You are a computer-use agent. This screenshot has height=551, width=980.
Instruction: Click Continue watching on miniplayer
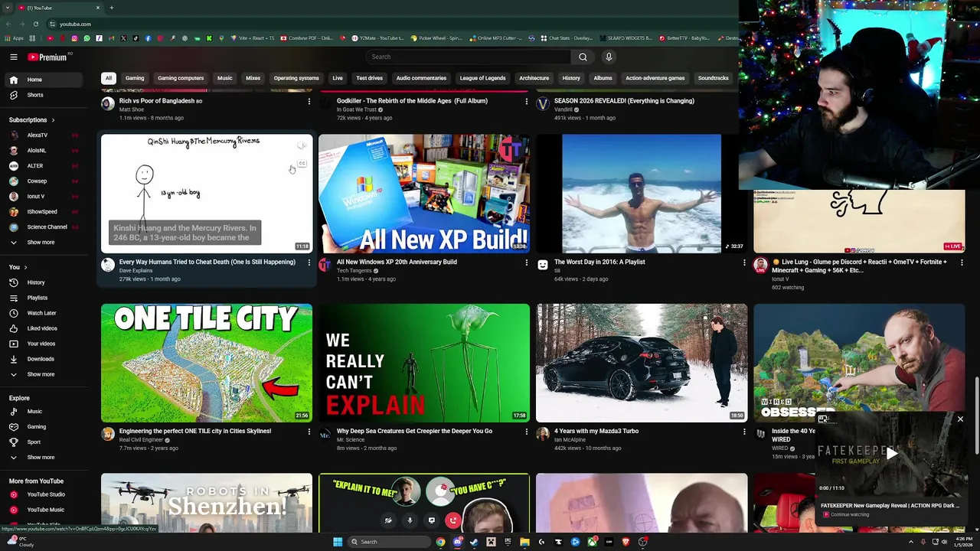tap(849, 514)
